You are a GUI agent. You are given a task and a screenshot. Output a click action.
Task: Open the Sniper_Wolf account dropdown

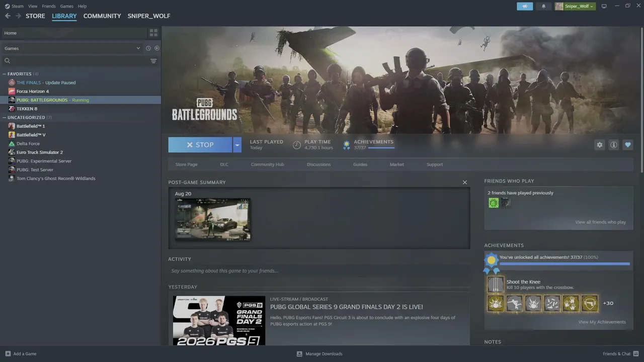575,6
